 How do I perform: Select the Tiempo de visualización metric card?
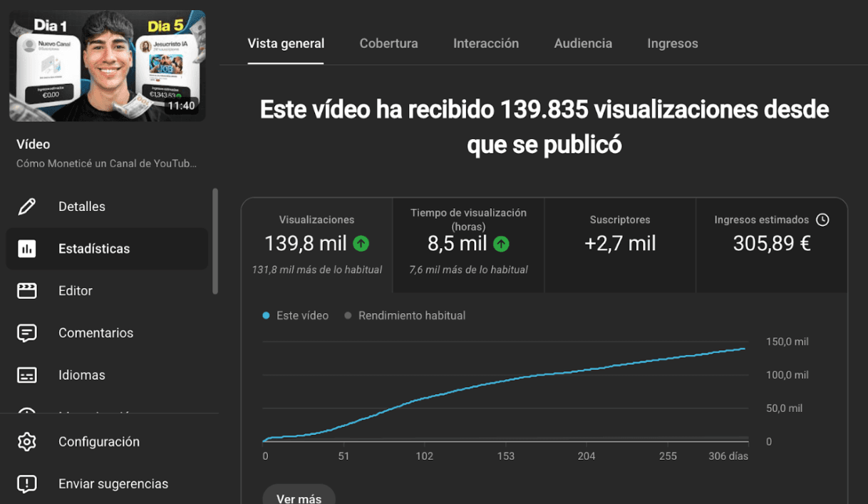(x=468, y=245)
